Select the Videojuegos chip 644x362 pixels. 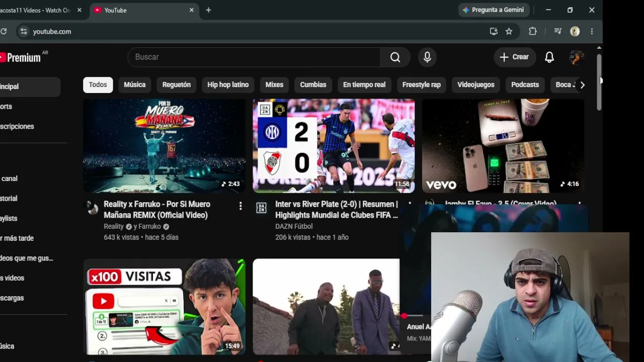pos(476,85)
